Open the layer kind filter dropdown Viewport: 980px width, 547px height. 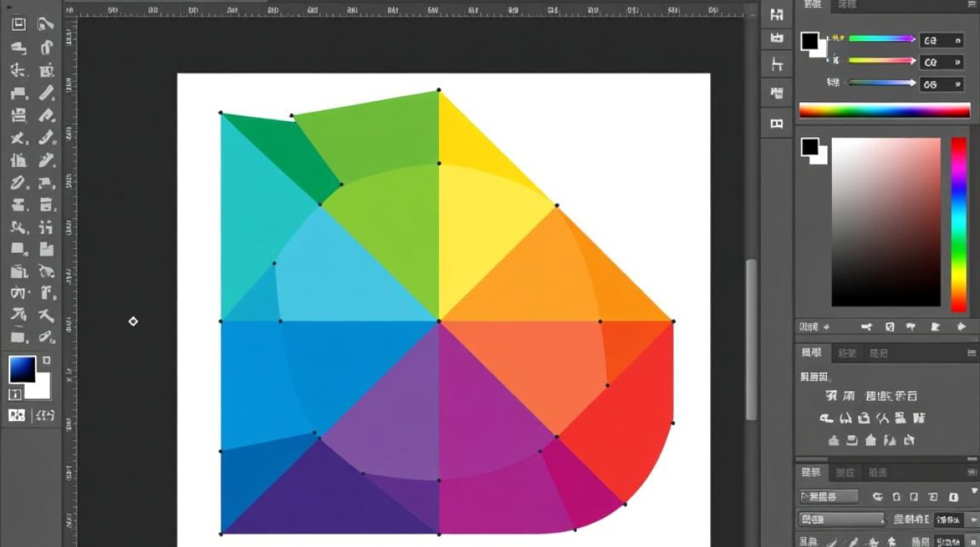[829, 497]
